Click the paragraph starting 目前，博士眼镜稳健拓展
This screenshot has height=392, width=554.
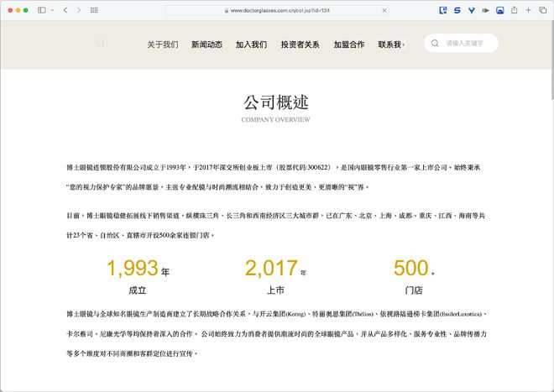(276, 225)
